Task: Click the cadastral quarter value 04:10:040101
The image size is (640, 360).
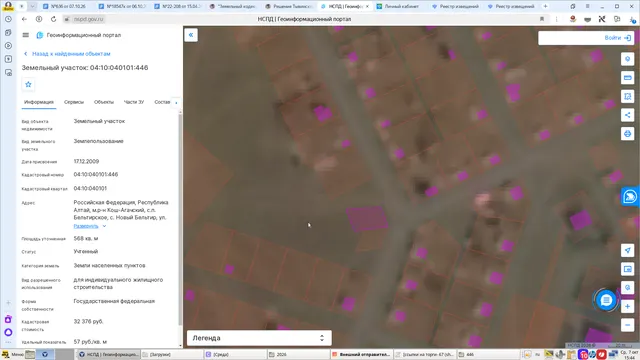Action: [90, 189]
